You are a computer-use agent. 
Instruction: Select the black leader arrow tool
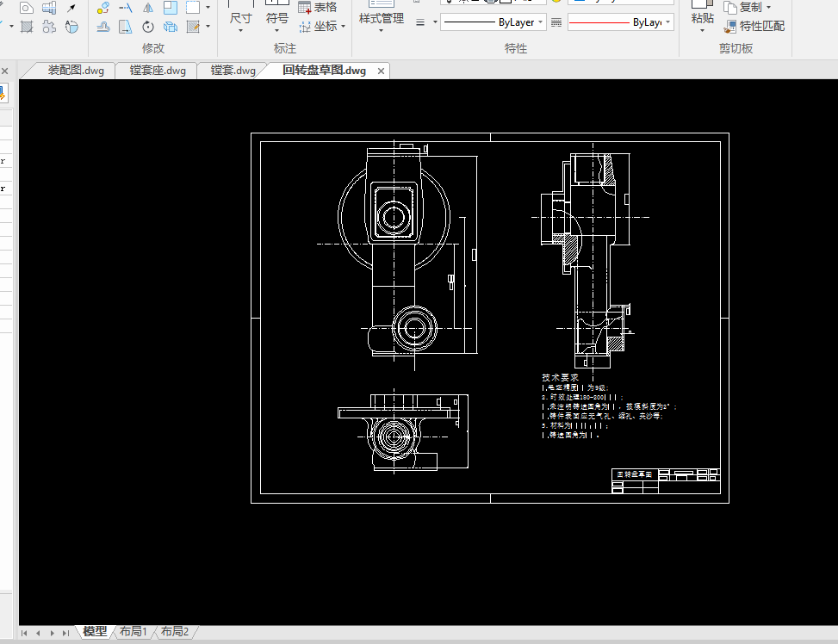coord(71,8)
